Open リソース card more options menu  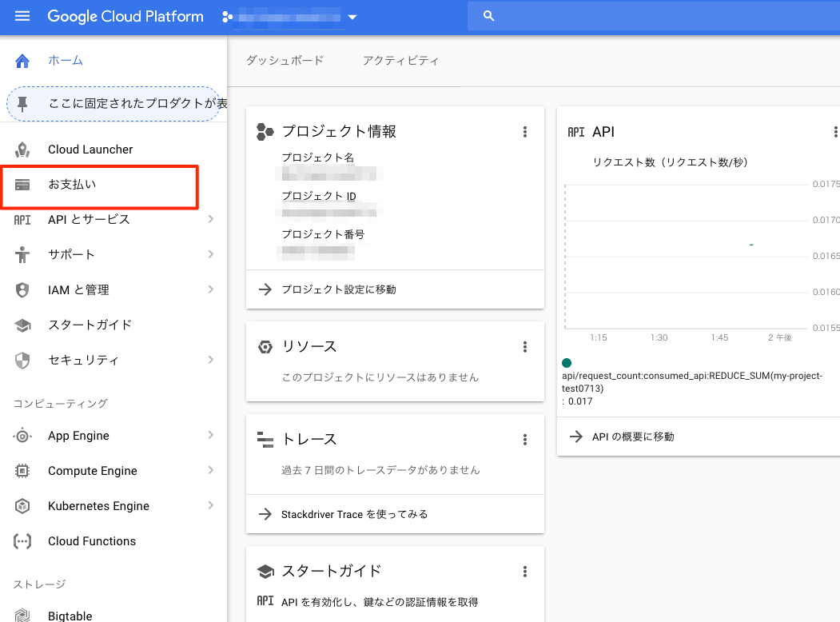coord(525,347)
